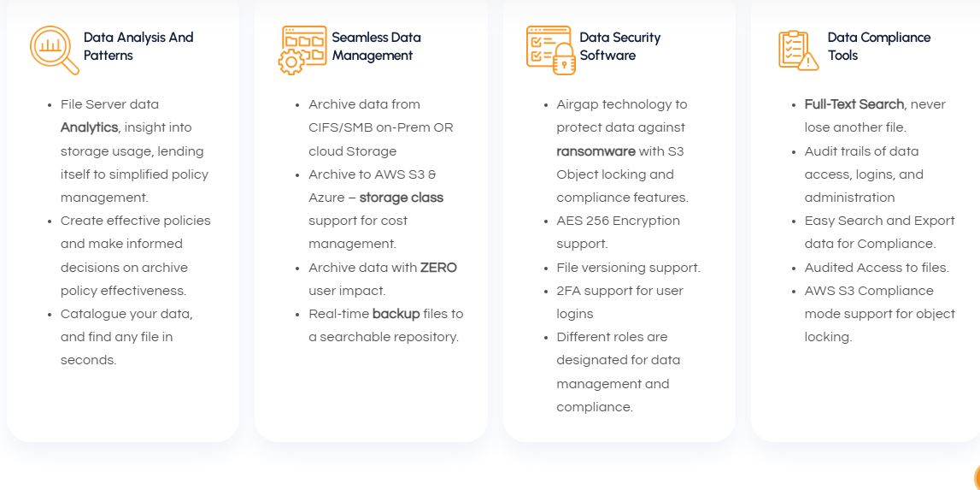Click the 'Data Compliance Tools' heading
Viewport: 980px width, 490px height.
(x=878, y=46)
